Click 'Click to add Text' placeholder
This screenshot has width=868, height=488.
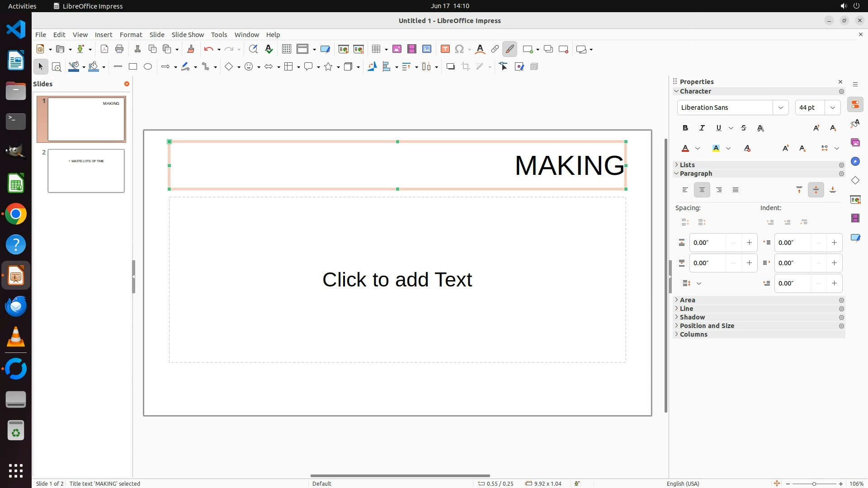click(x=397, y=280)
